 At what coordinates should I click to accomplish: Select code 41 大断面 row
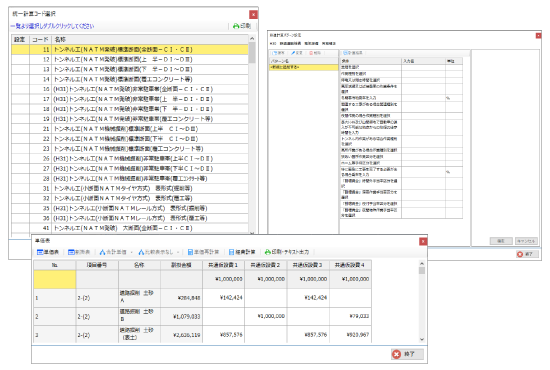pyautogui.click(x=130, y=228)
